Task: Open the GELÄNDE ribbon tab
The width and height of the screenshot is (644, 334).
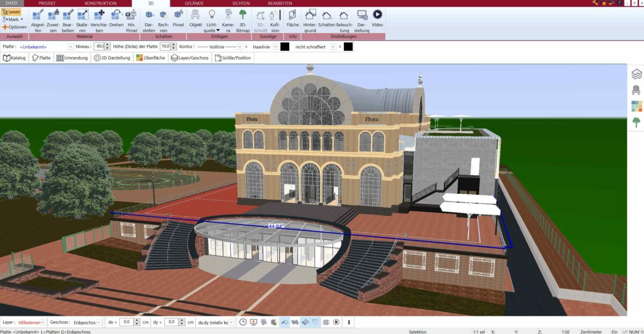Action: tap(194, 3)
